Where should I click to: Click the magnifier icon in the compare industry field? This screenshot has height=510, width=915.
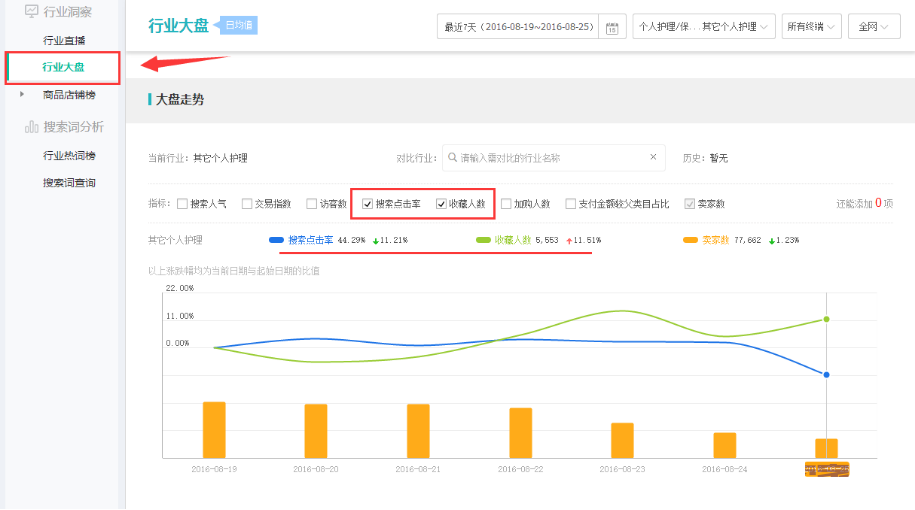(x=452, y=158)
